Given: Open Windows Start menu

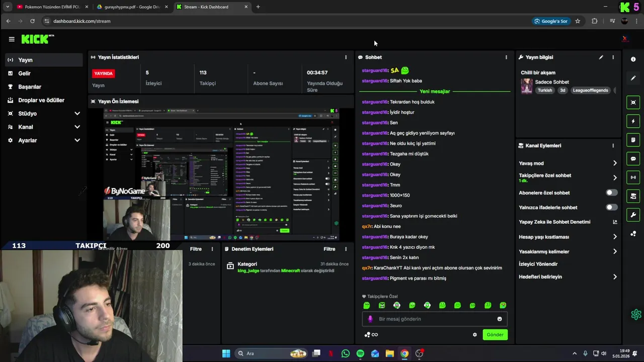Looking at the screenshot, I should coord(226,353).
